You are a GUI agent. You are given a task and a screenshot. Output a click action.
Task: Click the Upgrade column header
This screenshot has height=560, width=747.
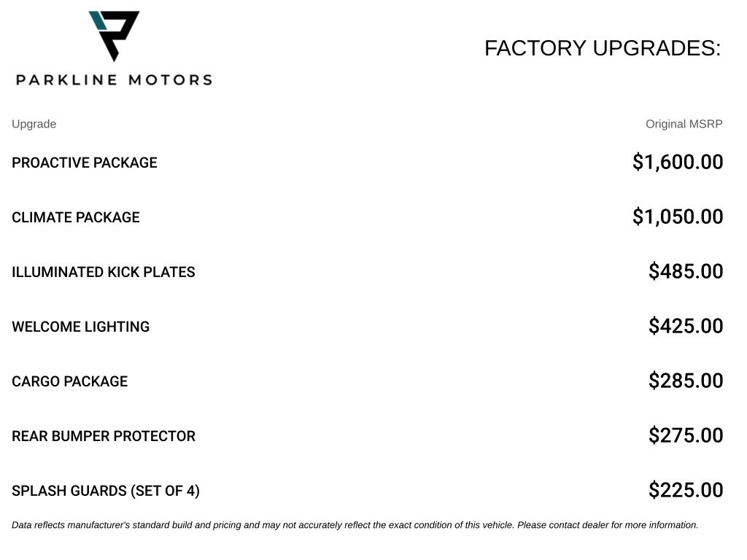34,124
